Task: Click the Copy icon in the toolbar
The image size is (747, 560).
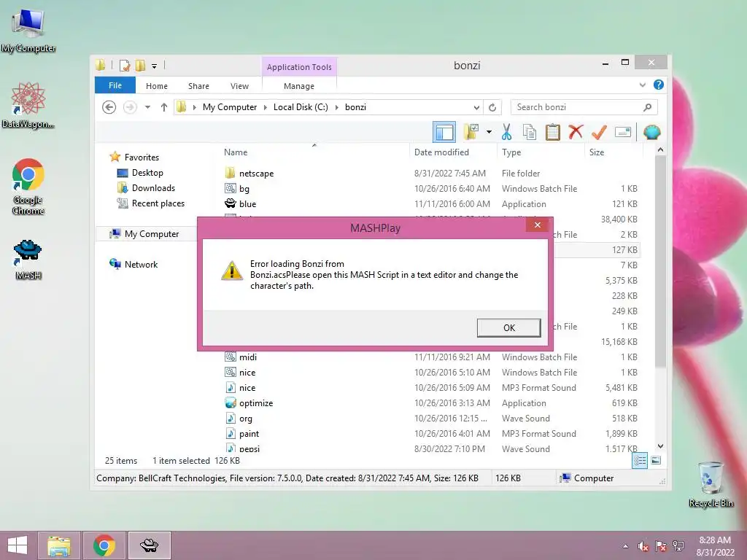Action: (530, 132)
